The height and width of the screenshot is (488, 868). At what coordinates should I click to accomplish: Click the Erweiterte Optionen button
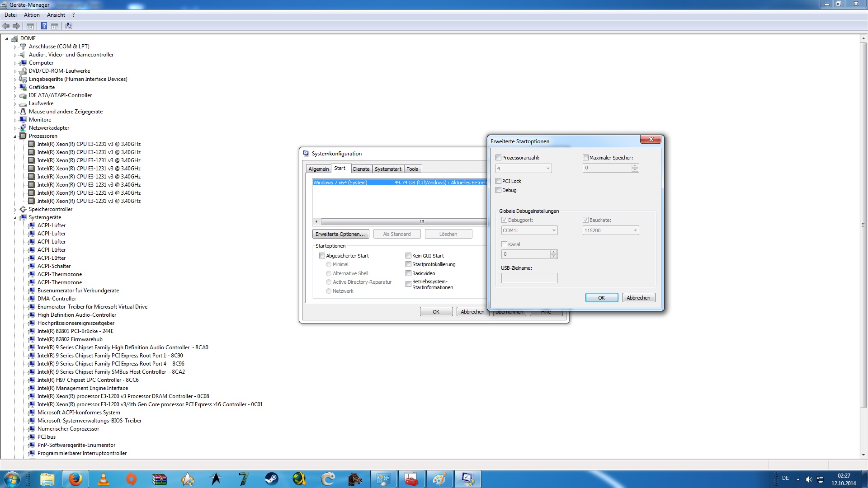tap(340, 234)
